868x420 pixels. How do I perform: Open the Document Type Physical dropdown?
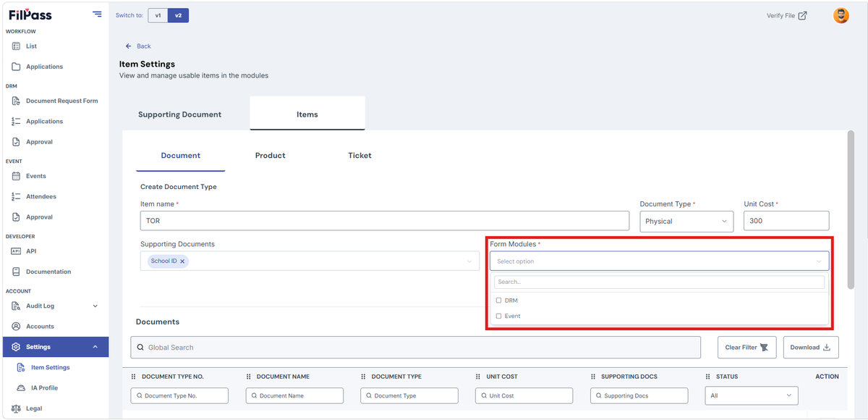tap(686, 222)
